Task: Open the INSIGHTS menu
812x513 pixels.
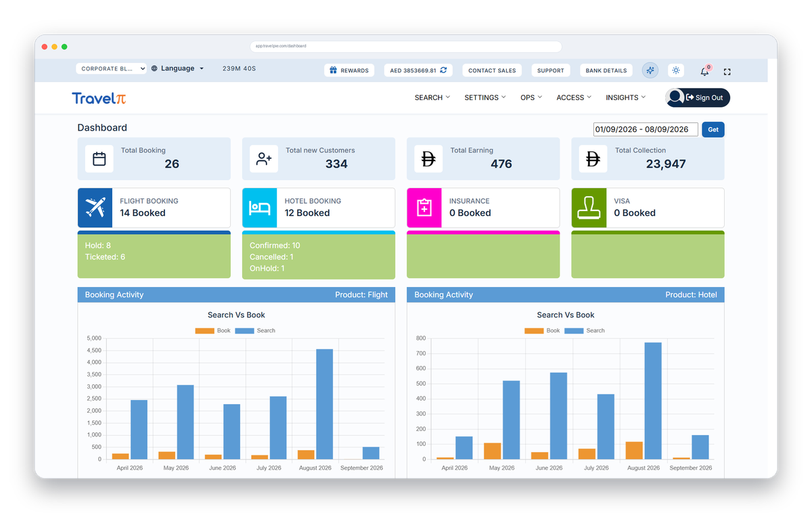Action: (626, 97)
